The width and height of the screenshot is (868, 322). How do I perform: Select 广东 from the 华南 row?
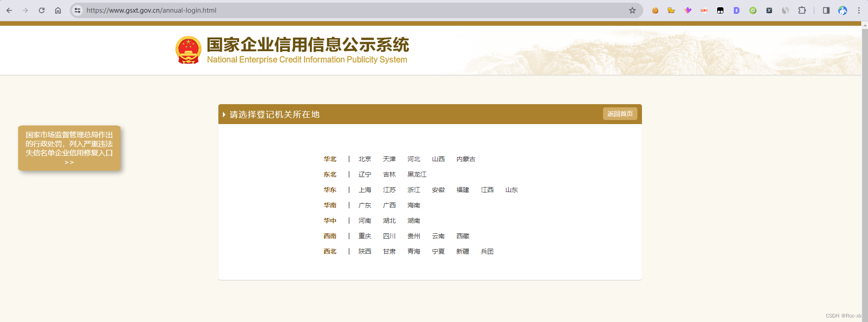coord(365,205)
